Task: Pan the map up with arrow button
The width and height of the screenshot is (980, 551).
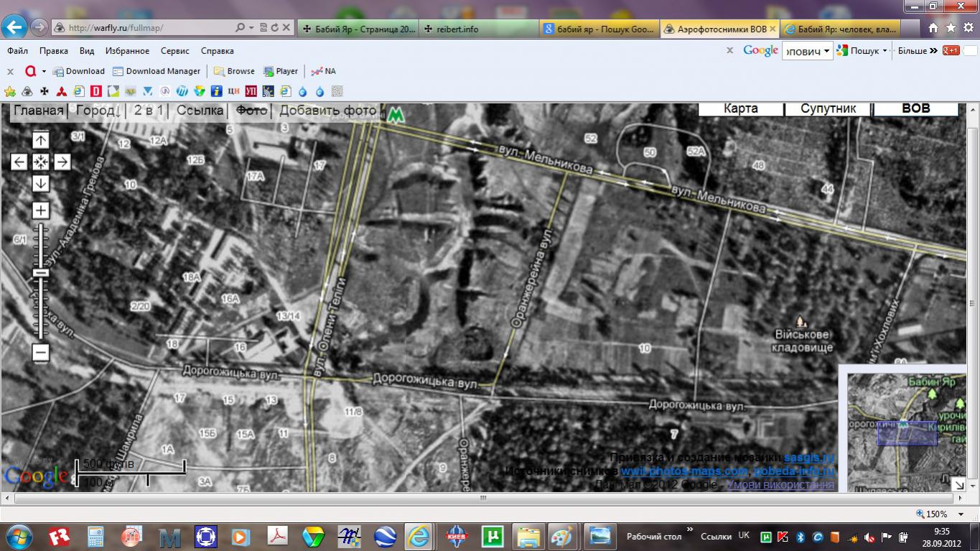Action: [40, 140]
